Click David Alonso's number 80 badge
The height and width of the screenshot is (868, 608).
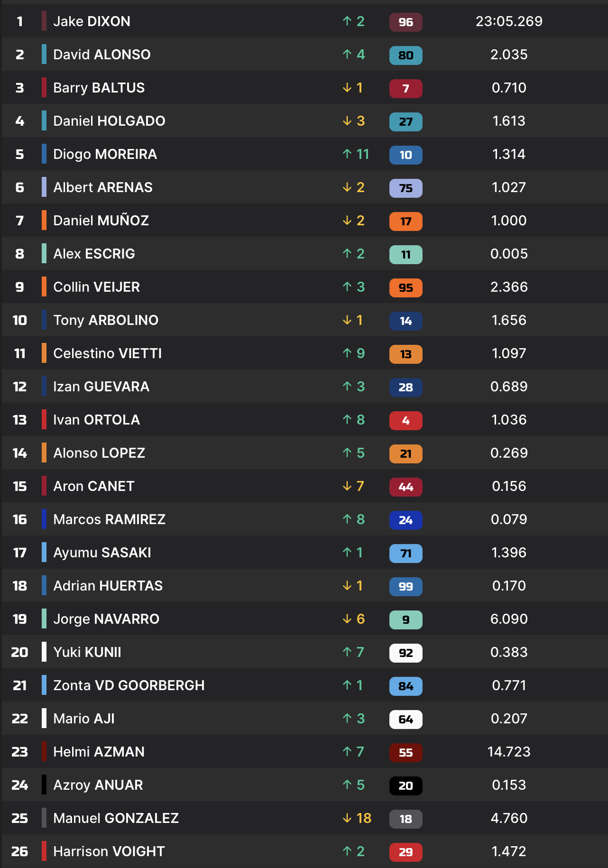(405, 55)
